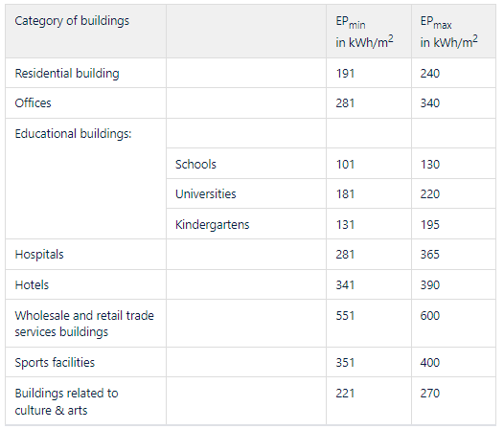Select the EPmax column header cell
Screen dimensions: 504x429
click(453, 32)
